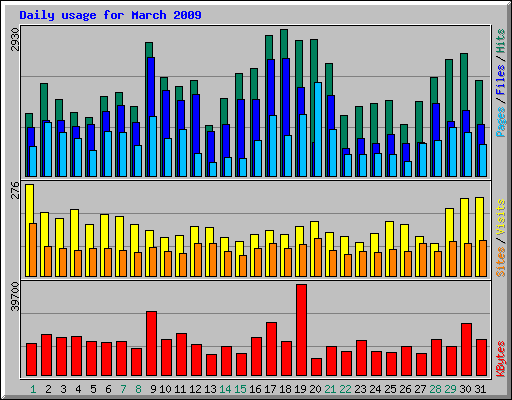Select day label 20 on the x-axis
The width and height of the screenshot is (512, 400).
click(315, 389)
